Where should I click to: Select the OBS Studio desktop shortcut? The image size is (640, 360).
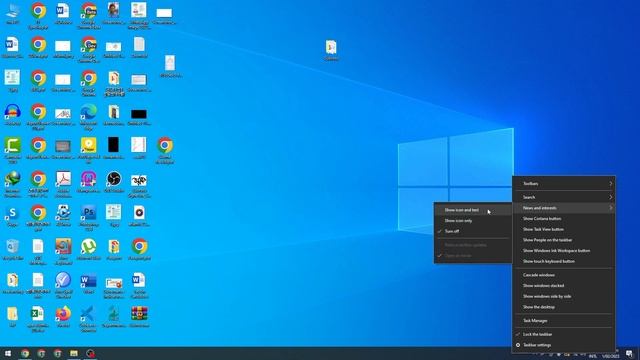[x=114, y=182]
